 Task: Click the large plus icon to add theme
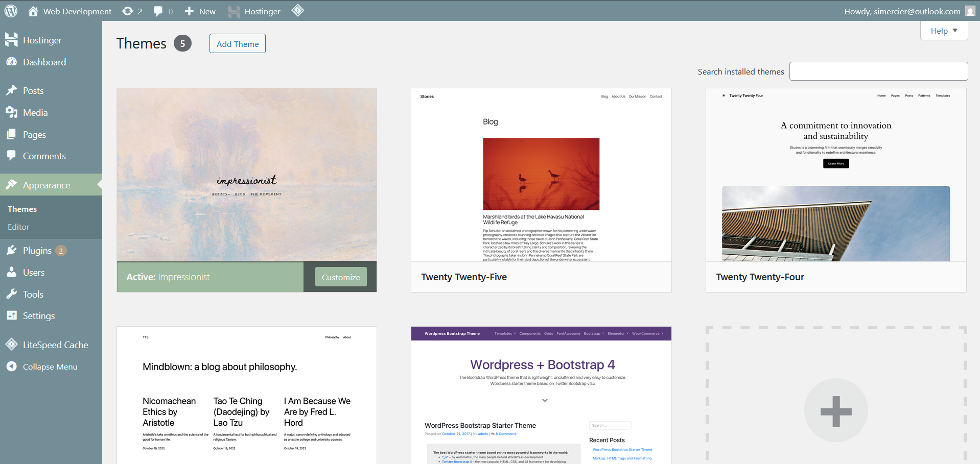tap(836, 410)
